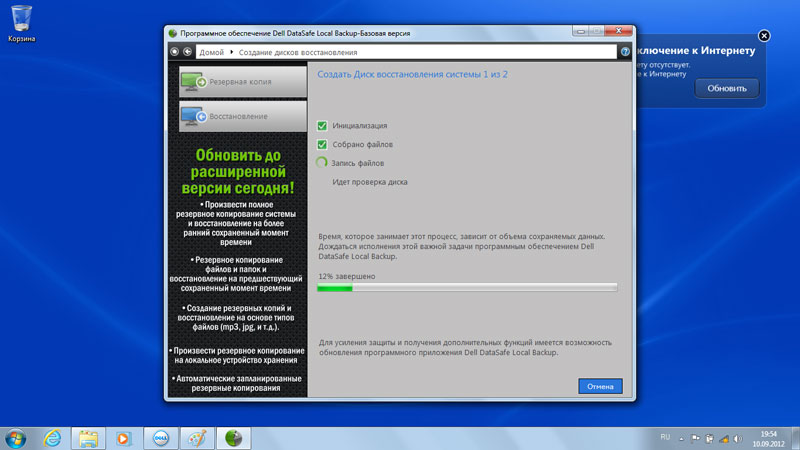
Task: Click the round home button beside the back arrow
Action: [x=174, y=52]
